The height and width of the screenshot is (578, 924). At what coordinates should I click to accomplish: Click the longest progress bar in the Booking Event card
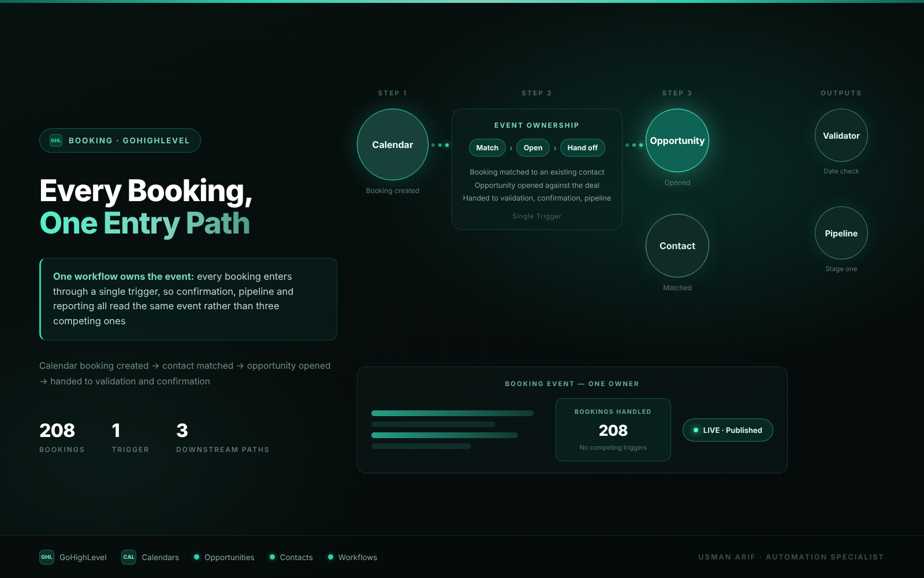pyautogui.click(x=452, y=413)
